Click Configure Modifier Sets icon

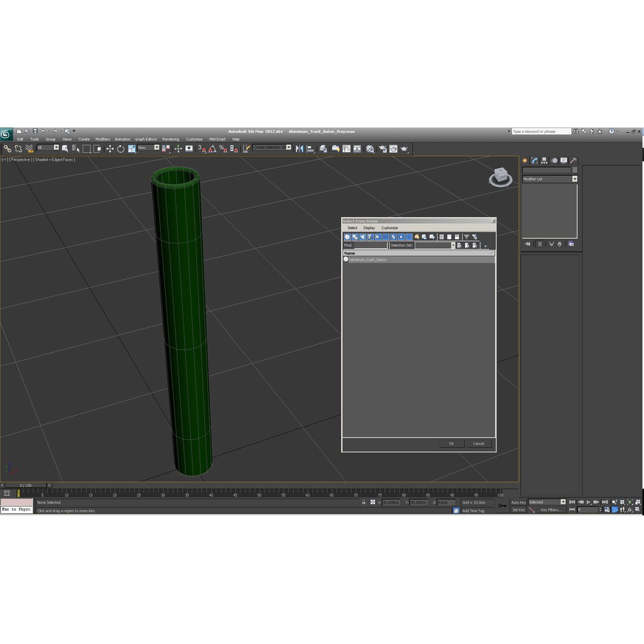pyautogui.click(x=571, y=244)
